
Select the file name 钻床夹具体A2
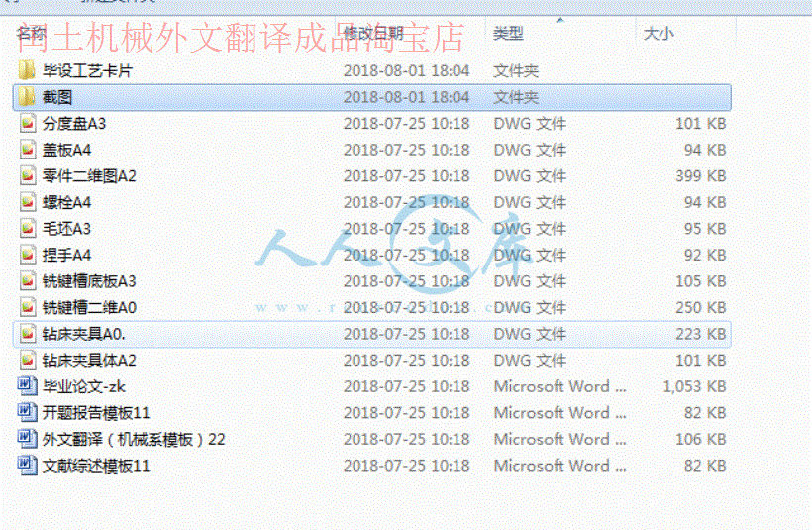point(89,360)
